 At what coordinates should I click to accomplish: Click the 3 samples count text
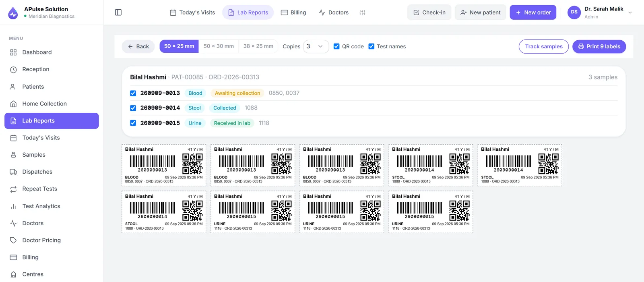(x=603, y=77)
